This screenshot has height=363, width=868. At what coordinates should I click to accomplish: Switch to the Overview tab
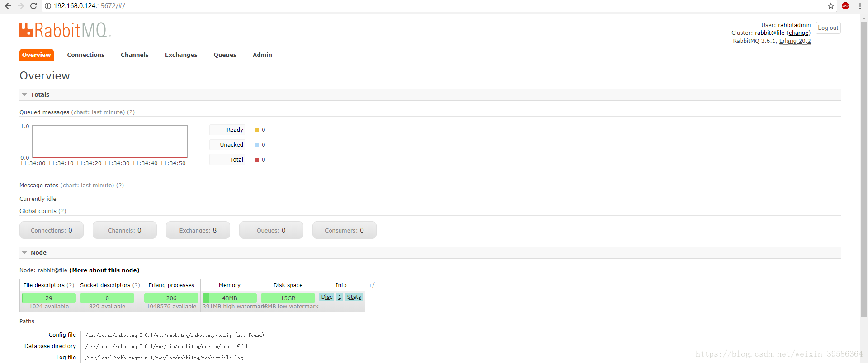point(37,55)
